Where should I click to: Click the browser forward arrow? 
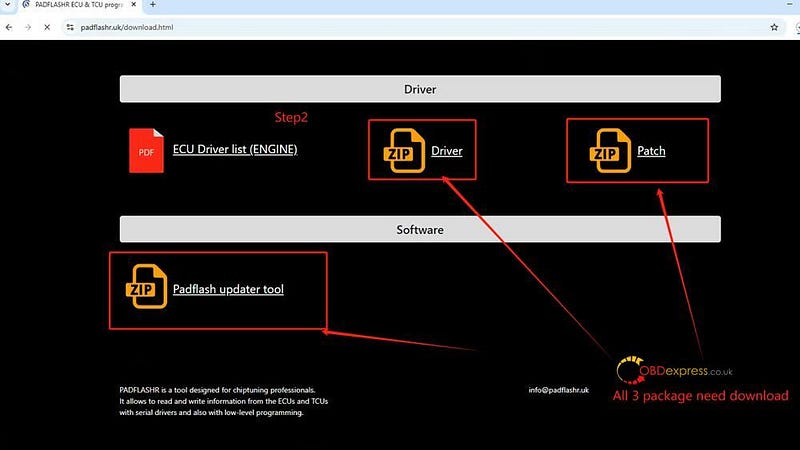pos(28,27)
